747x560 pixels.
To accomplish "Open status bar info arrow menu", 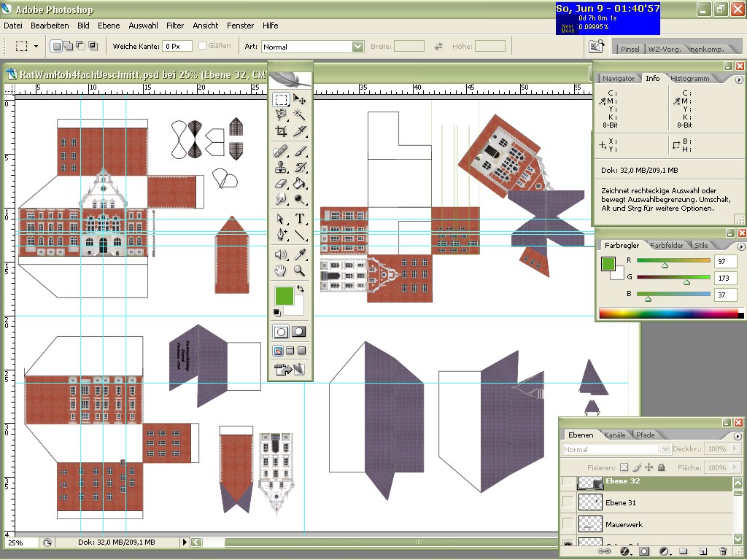I will [x=185, y=542].
